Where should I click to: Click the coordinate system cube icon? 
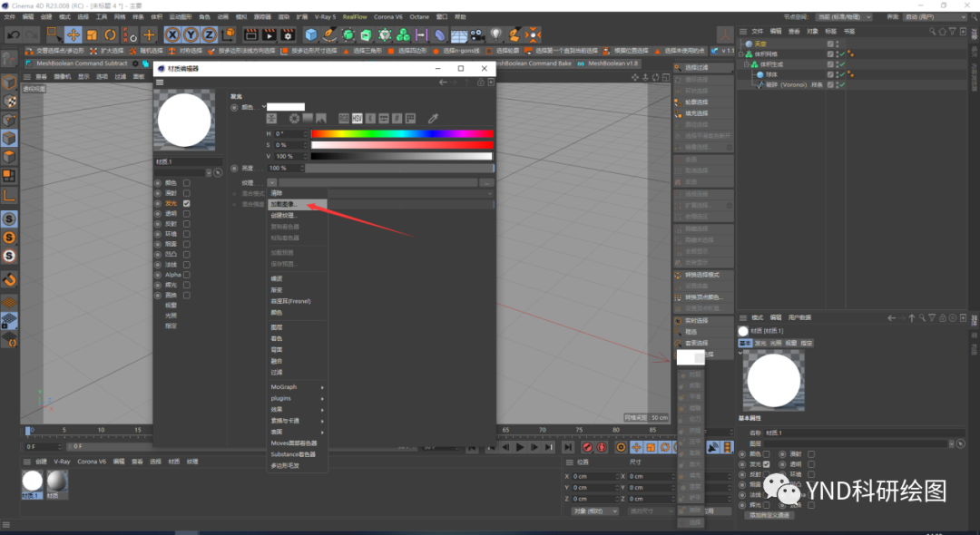[228, 34]
